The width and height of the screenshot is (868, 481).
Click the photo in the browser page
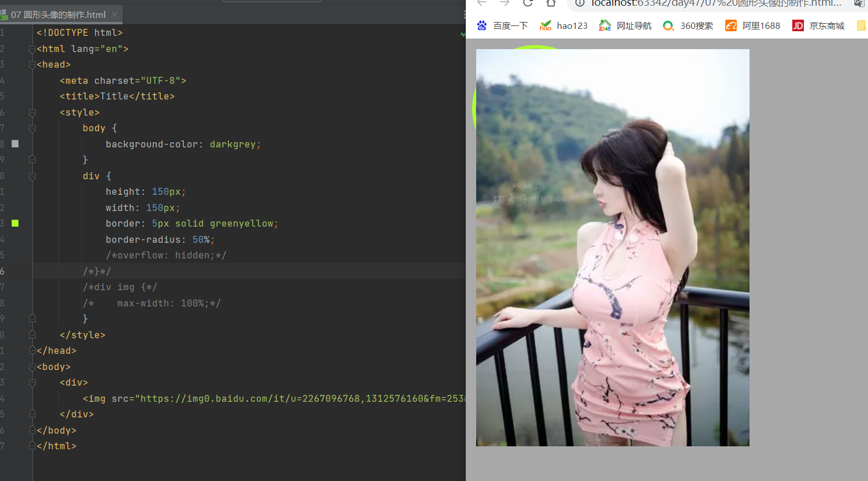click(x=613, y=247)
